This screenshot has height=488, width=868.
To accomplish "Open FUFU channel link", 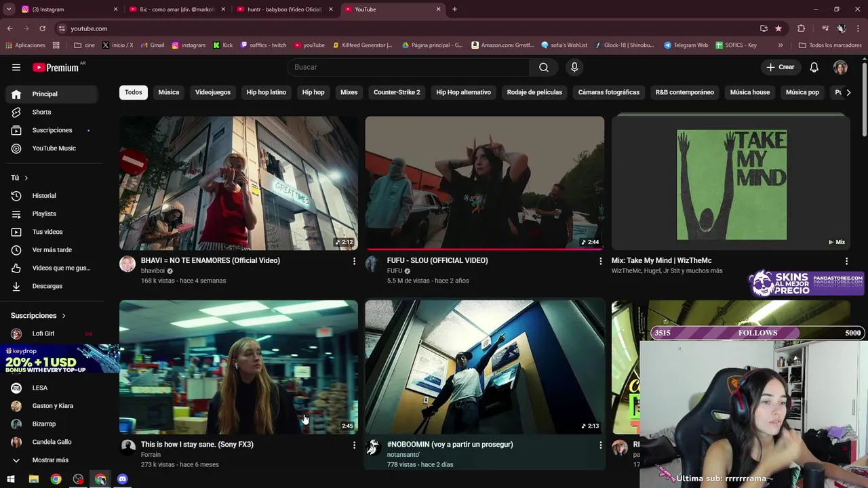I will (x=395, y=271).
